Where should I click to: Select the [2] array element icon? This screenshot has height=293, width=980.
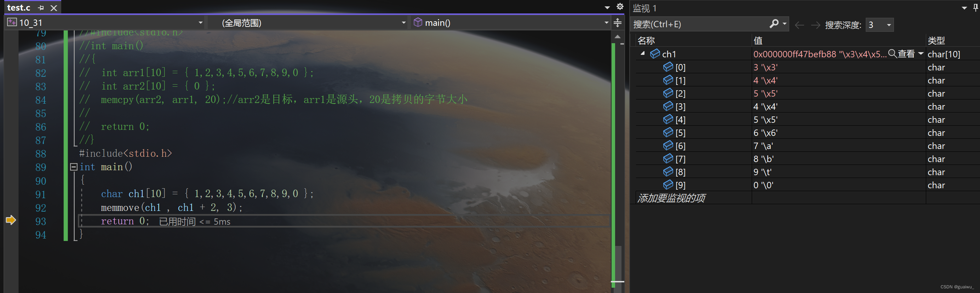tap(667, 93)
